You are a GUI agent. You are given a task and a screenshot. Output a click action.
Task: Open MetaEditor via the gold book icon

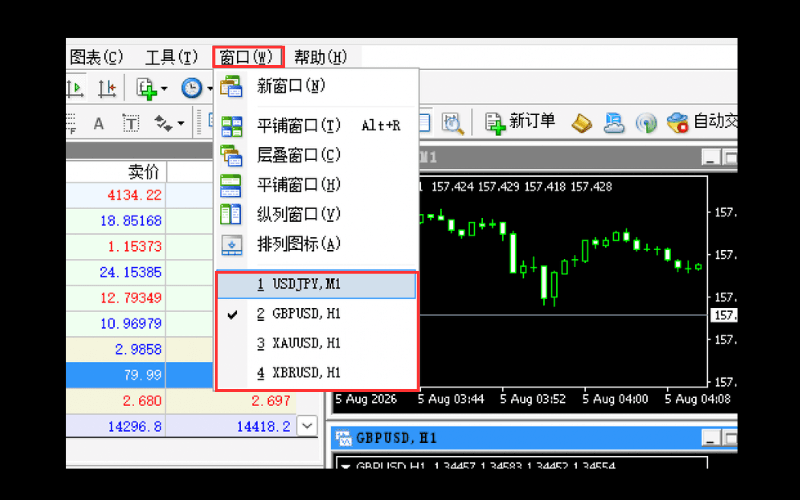click(x=581, y=123)
